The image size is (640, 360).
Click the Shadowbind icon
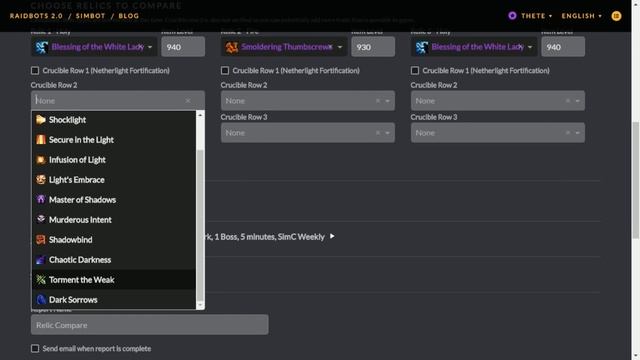[x=41, y=240]
